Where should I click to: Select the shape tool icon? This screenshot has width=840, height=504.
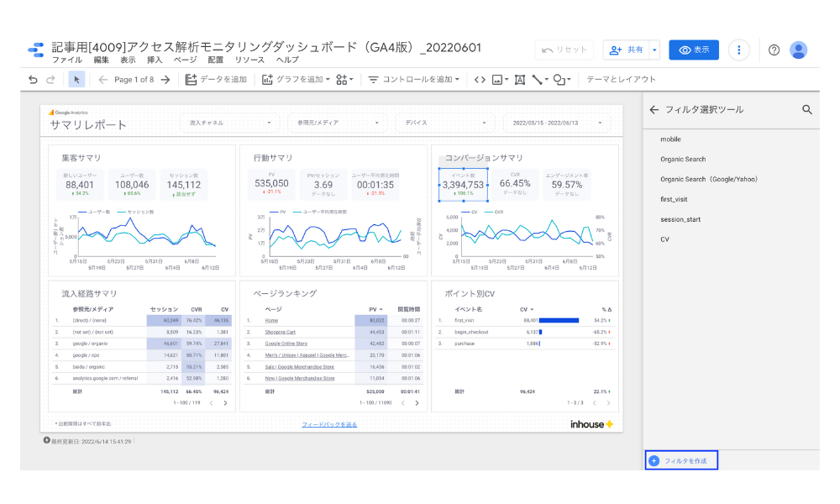click(x=562, y=79)
